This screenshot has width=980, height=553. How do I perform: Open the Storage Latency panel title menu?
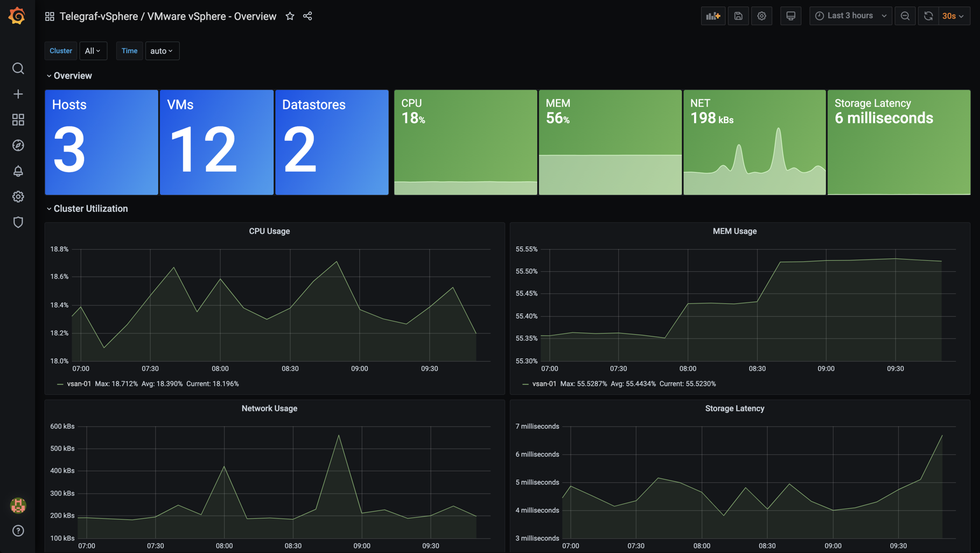734,408
